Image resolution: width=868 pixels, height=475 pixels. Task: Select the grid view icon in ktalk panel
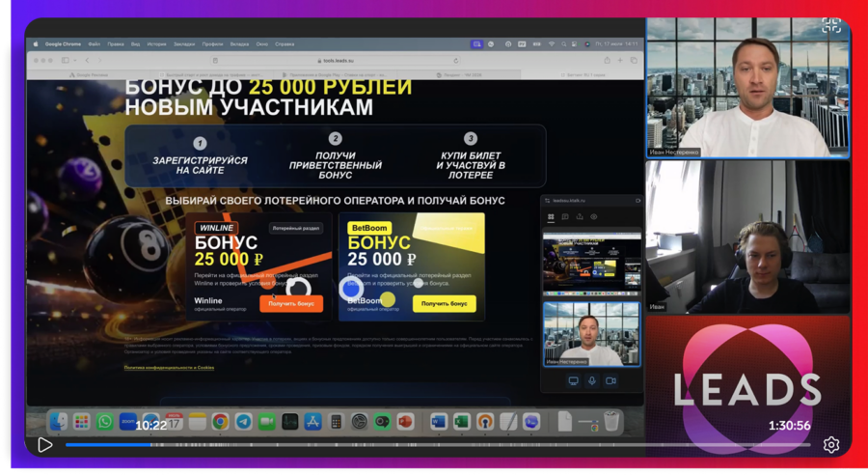click(x=551, y=217)
